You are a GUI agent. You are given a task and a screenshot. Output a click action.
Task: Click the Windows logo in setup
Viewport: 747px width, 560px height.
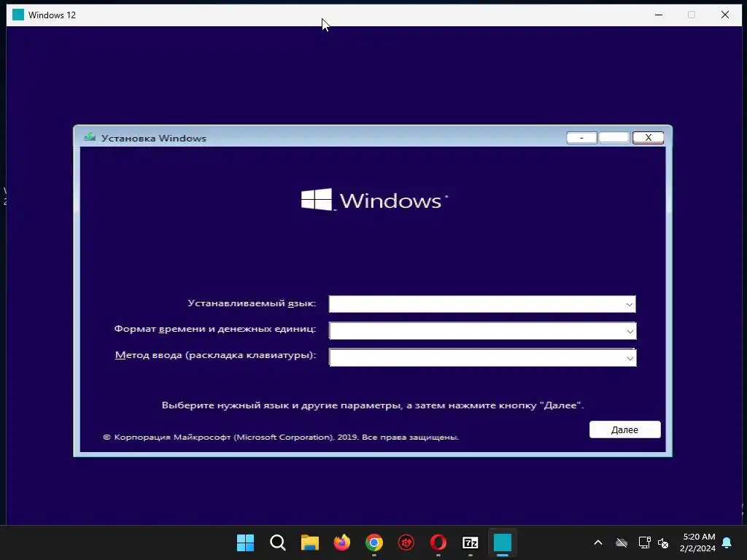click(x=374, y=200)
